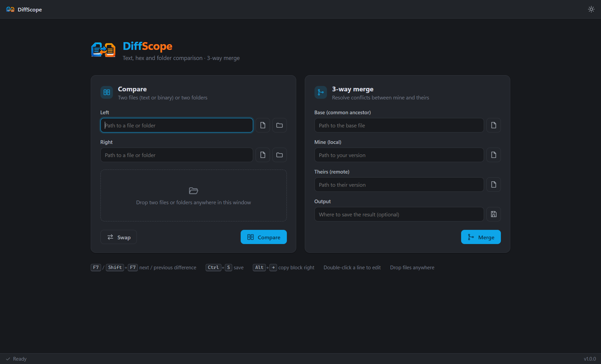This screenshot has width=601, height=364.
Task: Click the Base file path field
Action: point(399,125)
